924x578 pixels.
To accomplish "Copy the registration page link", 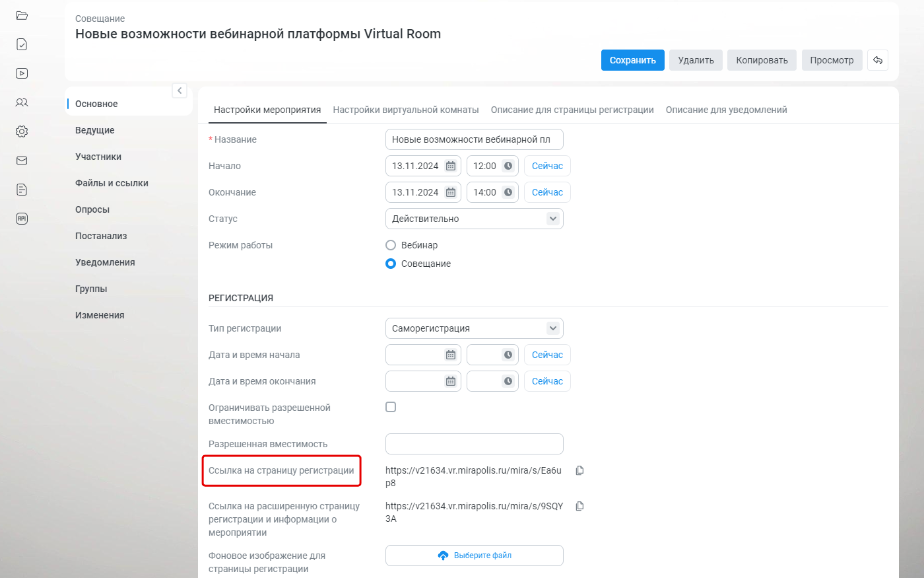I will [x=579, y=470].
